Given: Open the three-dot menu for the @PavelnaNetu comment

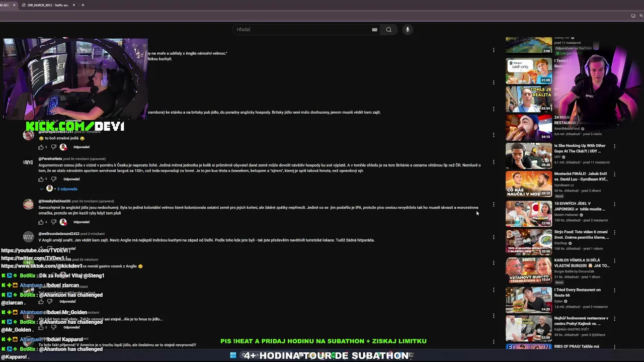Looking at the screenshot, I should point(494,162).
